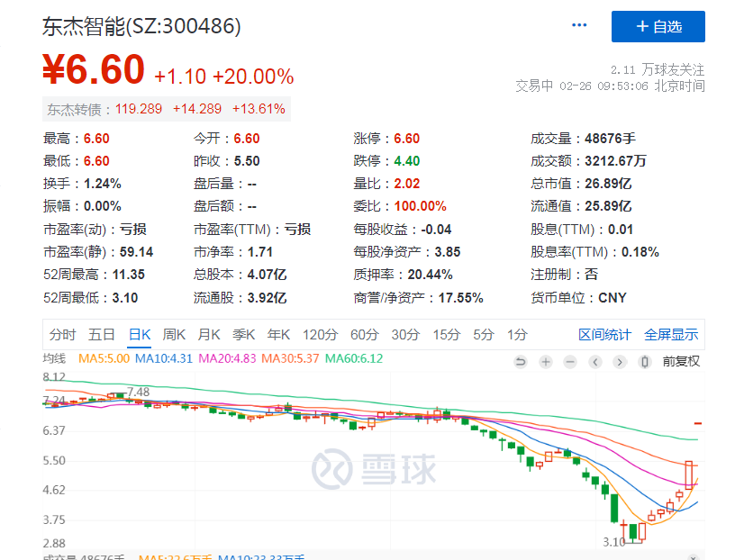Click the 质押率 20.44% value

click(430, 275)
